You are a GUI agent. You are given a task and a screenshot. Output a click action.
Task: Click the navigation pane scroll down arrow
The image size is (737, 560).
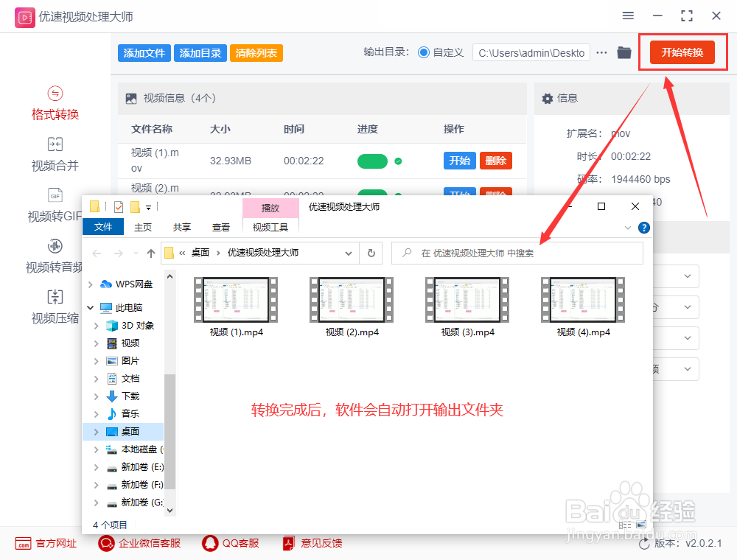pyautogui.click(x=170, y=510)
